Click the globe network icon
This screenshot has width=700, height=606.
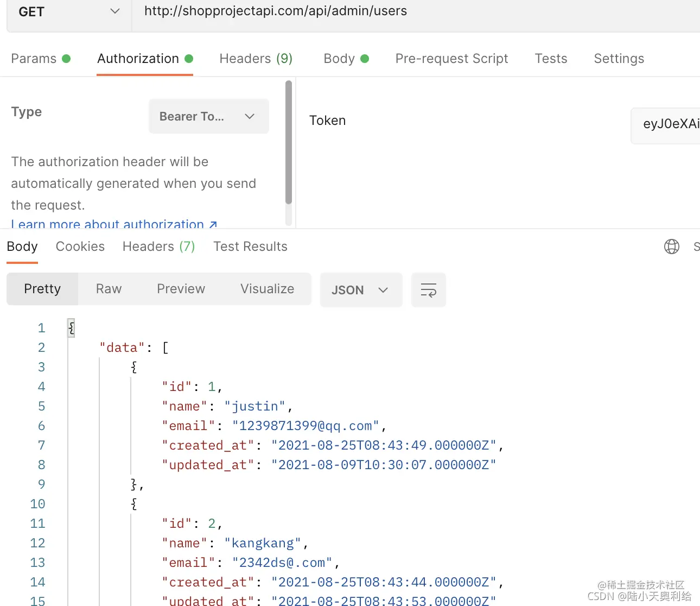tap(671, 247)
